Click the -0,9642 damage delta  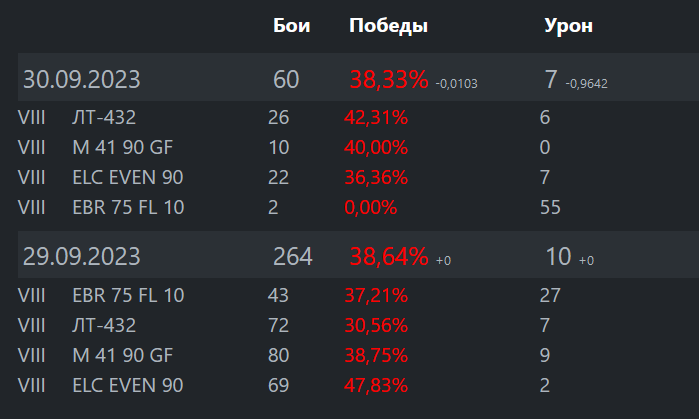[x=586, y=84]
